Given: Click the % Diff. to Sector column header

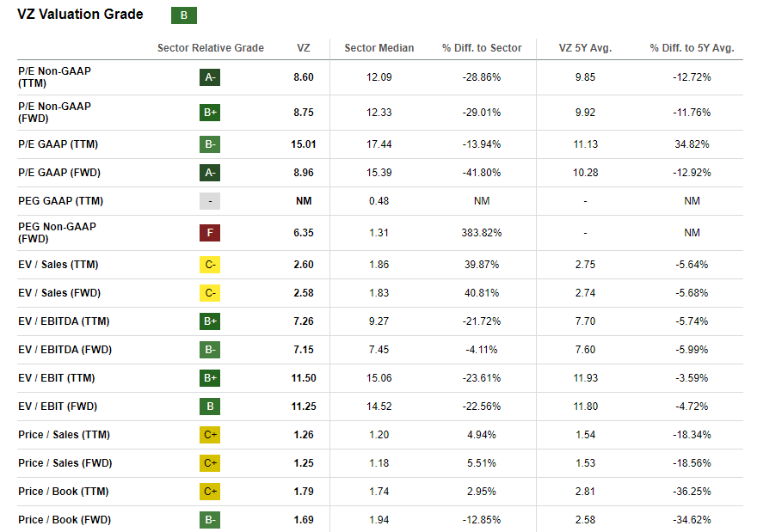Looking at the screenshot, I should coord(482,48).
